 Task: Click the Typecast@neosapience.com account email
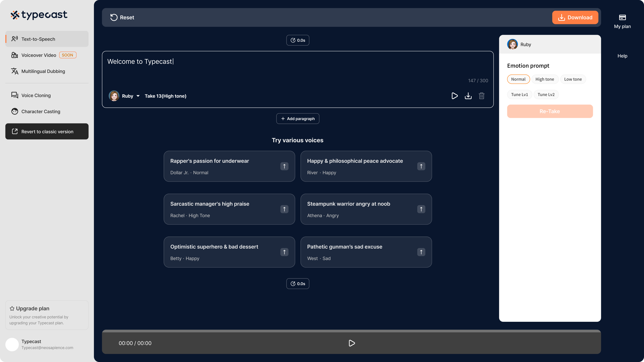[x=47, y=347]
